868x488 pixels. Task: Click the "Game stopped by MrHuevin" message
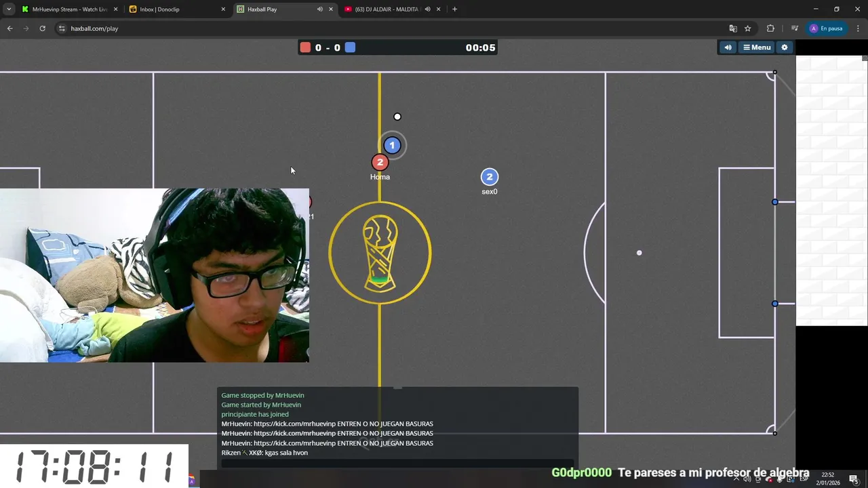(x=262, y=395)
